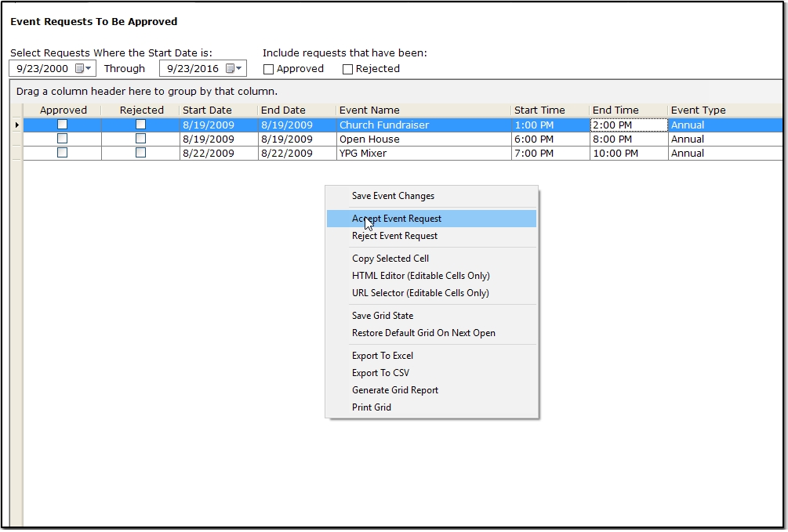Enable the Rejected include filter checkbox
The height and width of the screenshot is (532, 788).
point(348,69)
